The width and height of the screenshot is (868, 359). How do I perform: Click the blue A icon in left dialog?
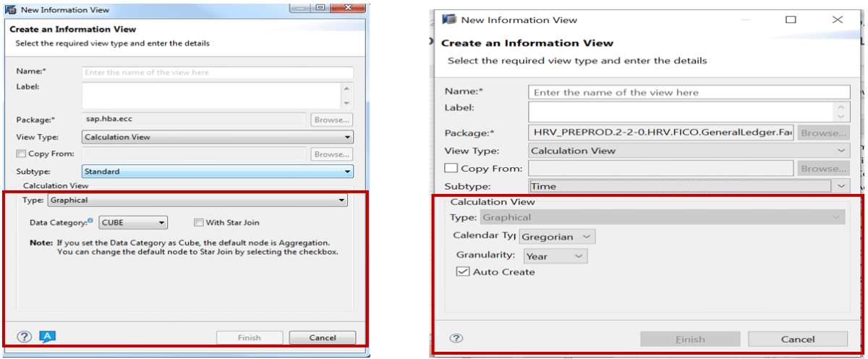point(47,336)
